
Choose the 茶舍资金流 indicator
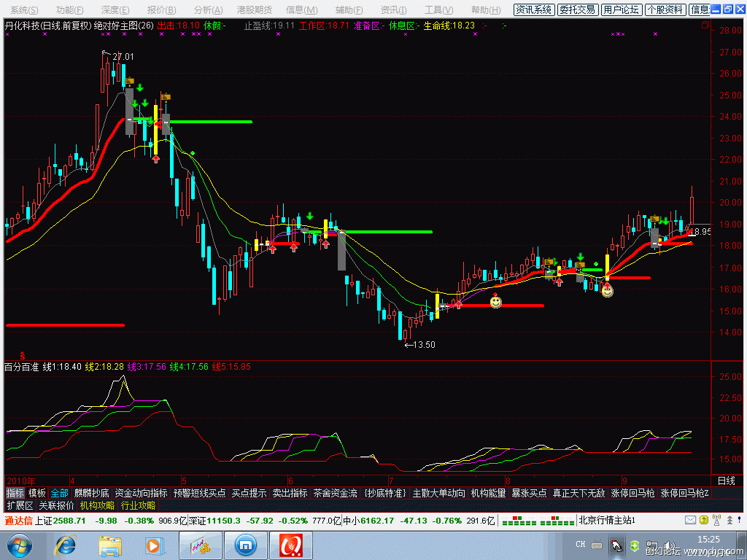coord(335,493)
